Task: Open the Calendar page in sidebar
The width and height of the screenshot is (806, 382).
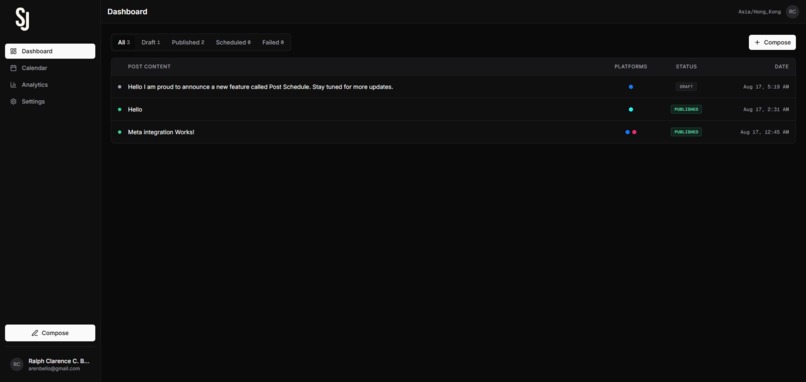Action: point(50,68)
